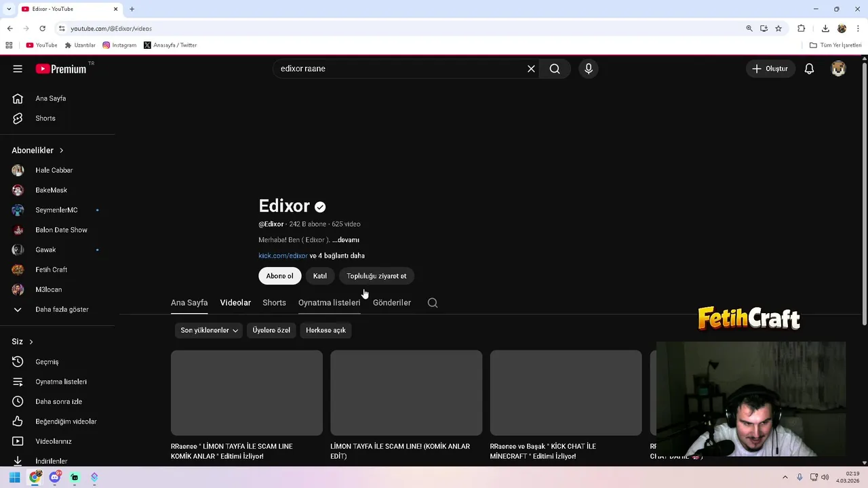The height and width of the screenshot is (488, 868).
Task: Reload the page in the browser
Action: (42, 28)
